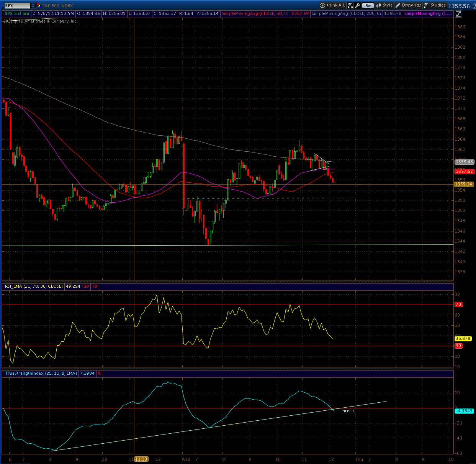Select the red SimpleMovingAvg (CLOSE, 50, 0) label
476x464 pixels.
point(255,14)
